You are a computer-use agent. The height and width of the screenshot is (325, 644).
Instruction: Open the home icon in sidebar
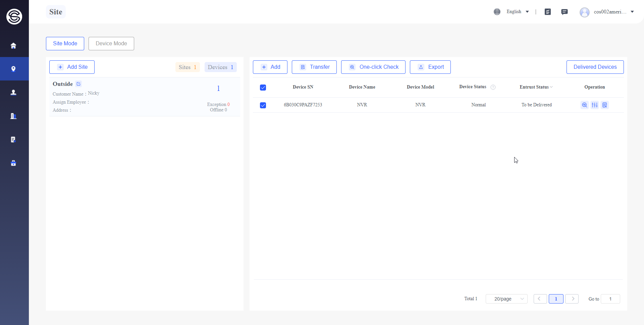pyautogui.click(x=13, y=46)
